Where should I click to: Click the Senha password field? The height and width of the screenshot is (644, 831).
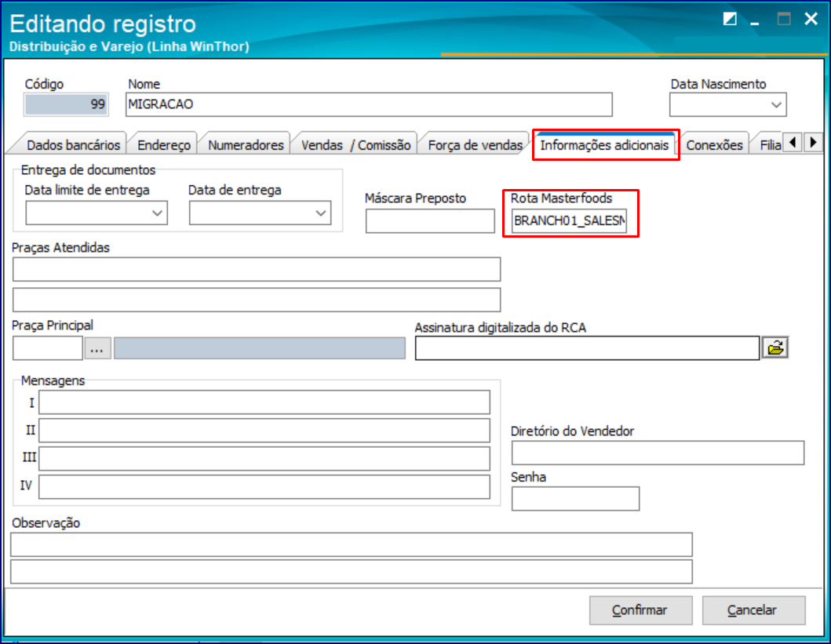(x=575, y=499)
